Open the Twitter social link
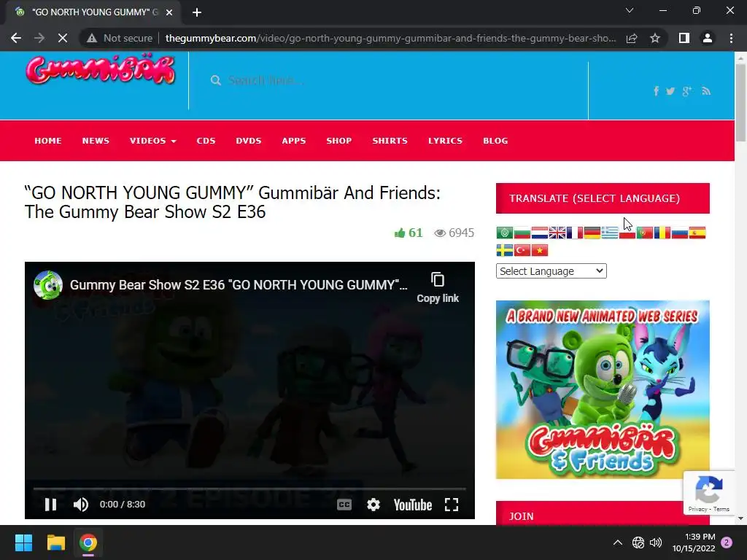The height and width of the screenshot is (560, 747). pyautogui.click(x=670, y=91)
